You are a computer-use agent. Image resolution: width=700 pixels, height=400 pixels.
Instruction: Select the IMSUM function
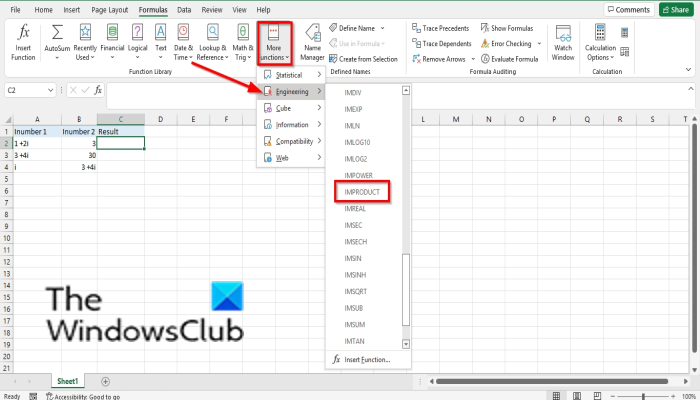coord(354,325)
